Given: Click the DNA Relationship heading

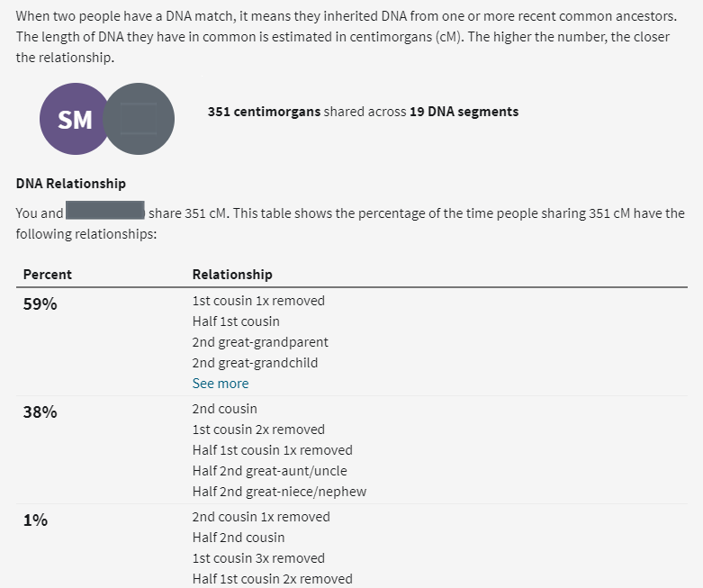Looking at the screenshot, I should 71,184.
